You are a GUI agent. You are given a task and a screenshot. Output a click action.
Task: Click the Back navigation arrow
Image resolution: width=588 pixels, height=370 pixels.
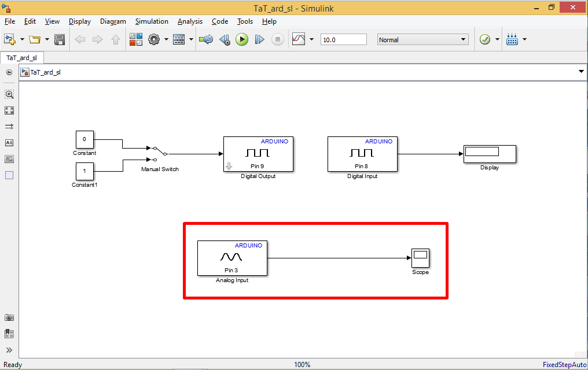tap(80, 39)
